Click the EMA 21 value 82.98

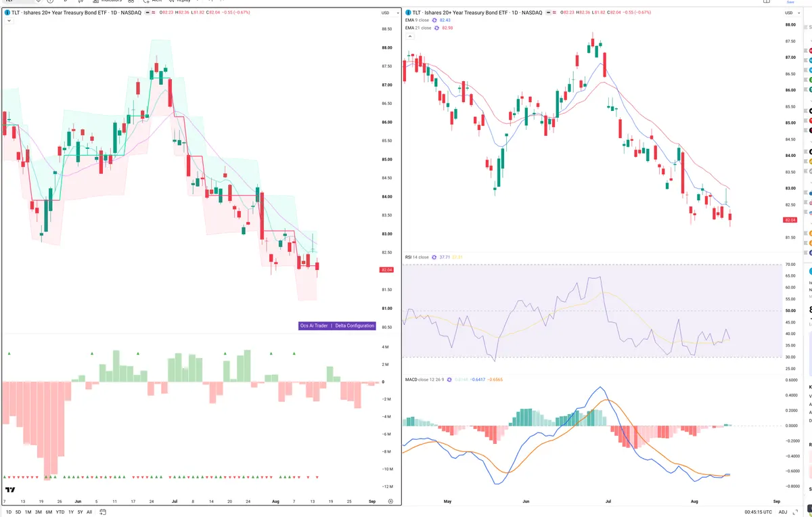447,28
